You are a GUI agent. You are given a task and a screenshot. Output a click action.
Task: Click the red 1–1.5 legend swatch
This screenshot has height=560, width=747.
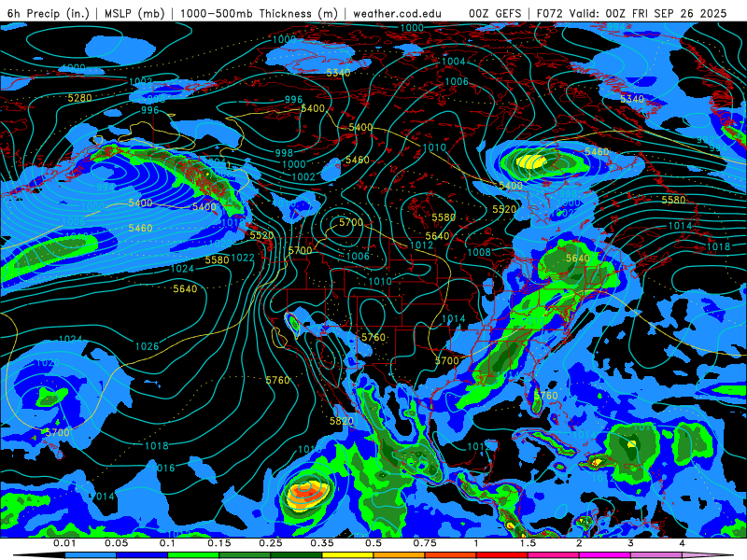point(502,555)
